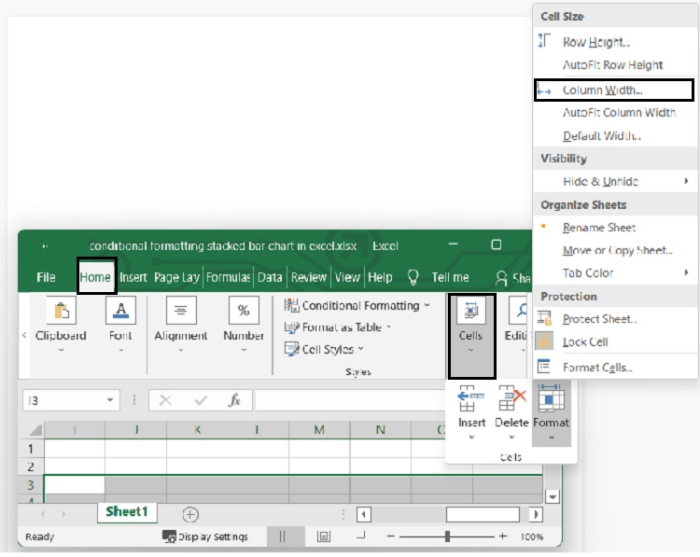This screenshot has width=700, height=557.
Task: Select the Home ribbon tab
Action: pyautogui.click(x=96, y=277)
